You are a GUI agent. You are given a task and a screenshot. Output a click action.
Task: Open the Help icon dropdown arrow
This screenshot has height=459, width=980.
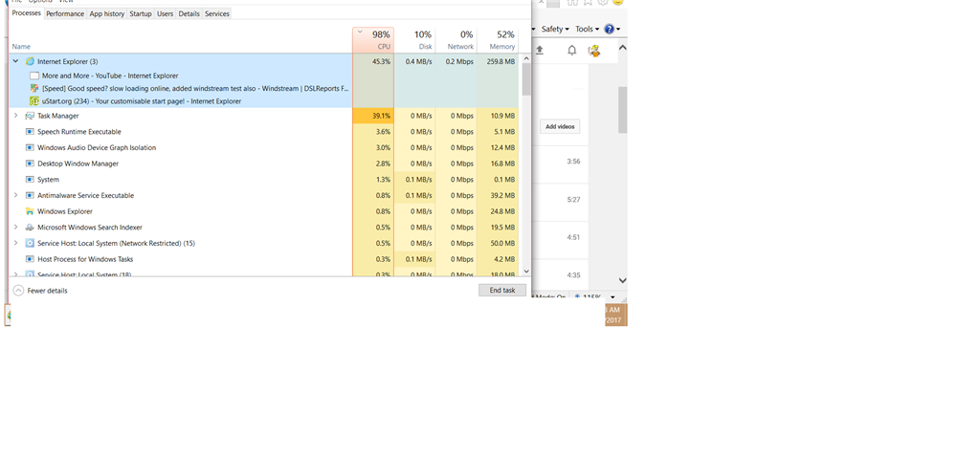tap(618, 30)
